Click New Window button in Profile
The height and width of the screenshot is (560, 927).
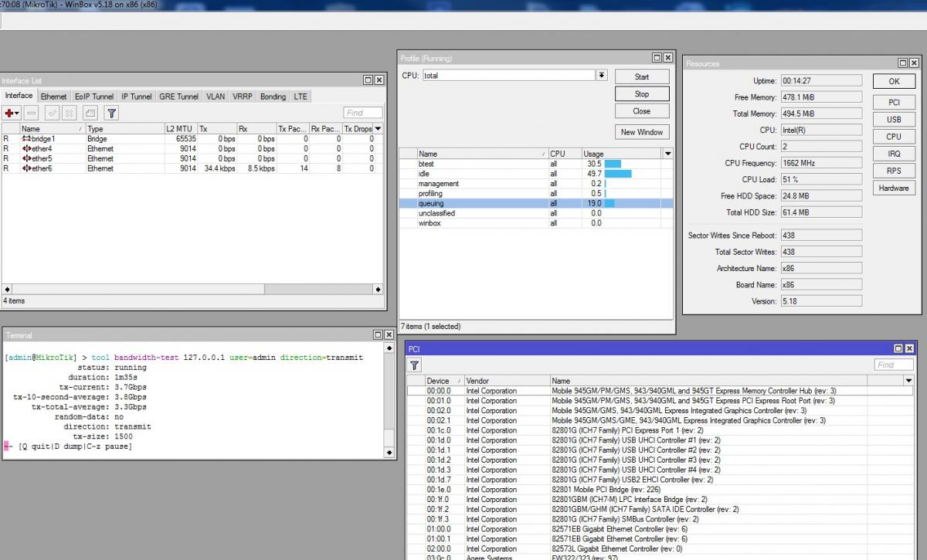coord(642,132)
